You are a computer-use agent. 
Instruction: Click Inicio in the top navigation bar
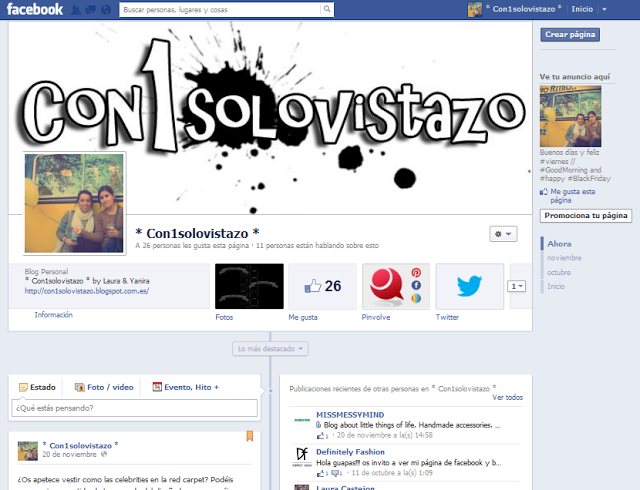point(582,9)
